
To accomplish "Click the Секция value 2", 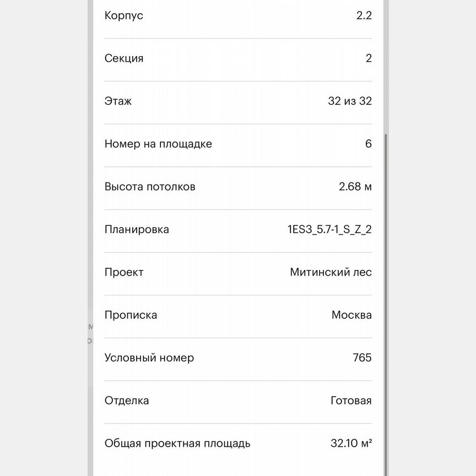I will click(x=369, y=58).
